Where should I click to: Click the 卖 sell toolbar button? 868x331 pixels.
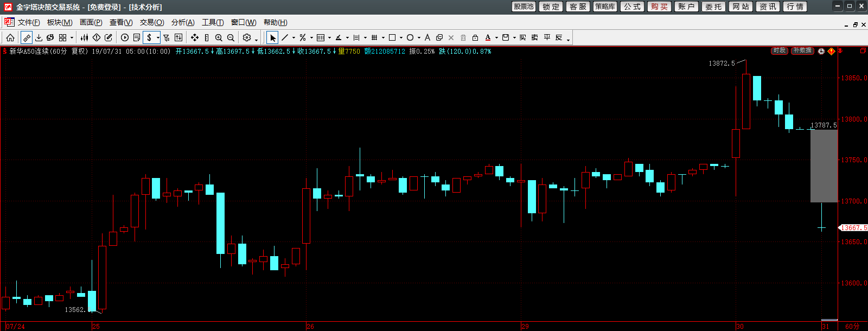535,37
